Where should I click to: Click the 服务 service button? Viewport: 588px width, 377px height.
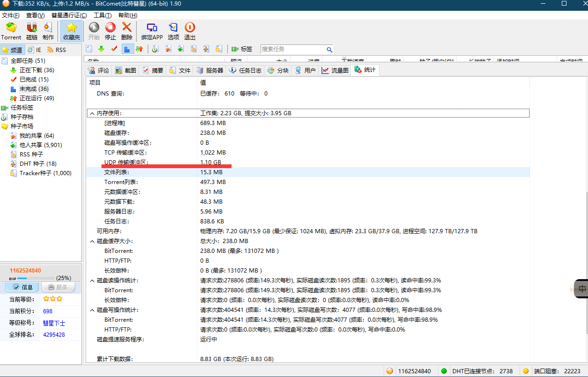click(58, 287)
